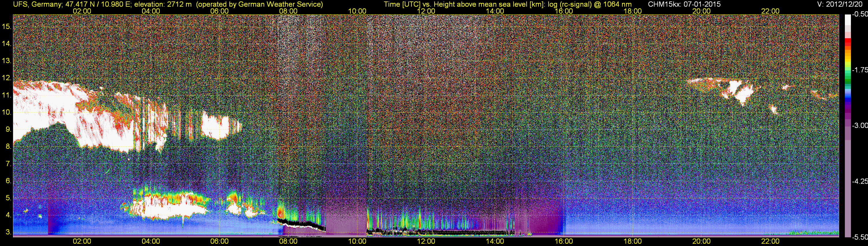Click the "elevation: 2712 m" text
The width and height of the screenshot is (868, 246).
tap(163, 4)
